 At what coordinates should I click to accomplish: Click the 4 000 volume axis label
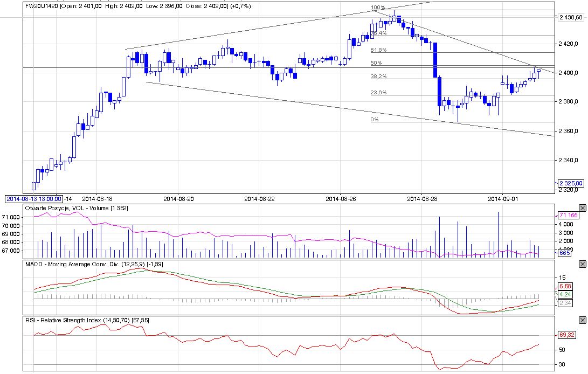click(566, 224)
